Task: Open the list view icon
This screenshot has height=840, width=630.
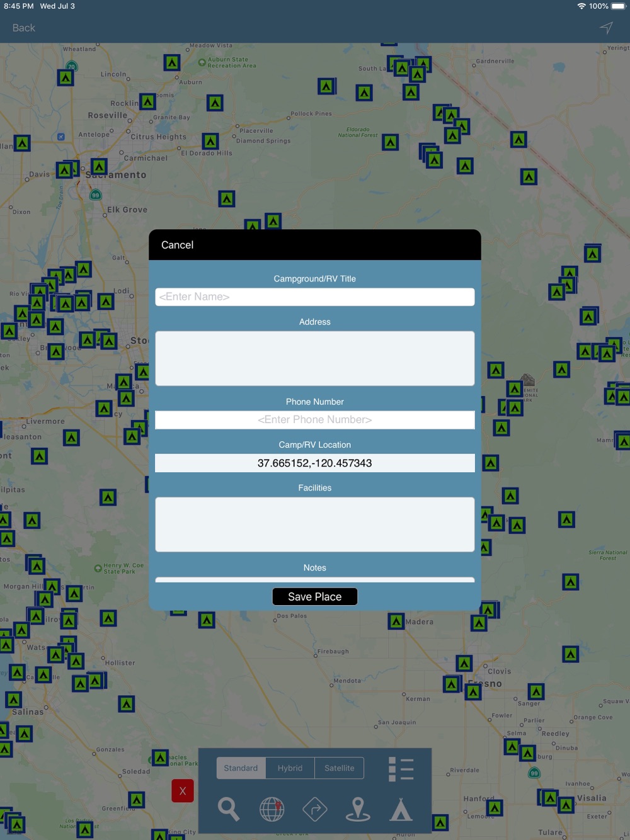Action: (401, 769)
